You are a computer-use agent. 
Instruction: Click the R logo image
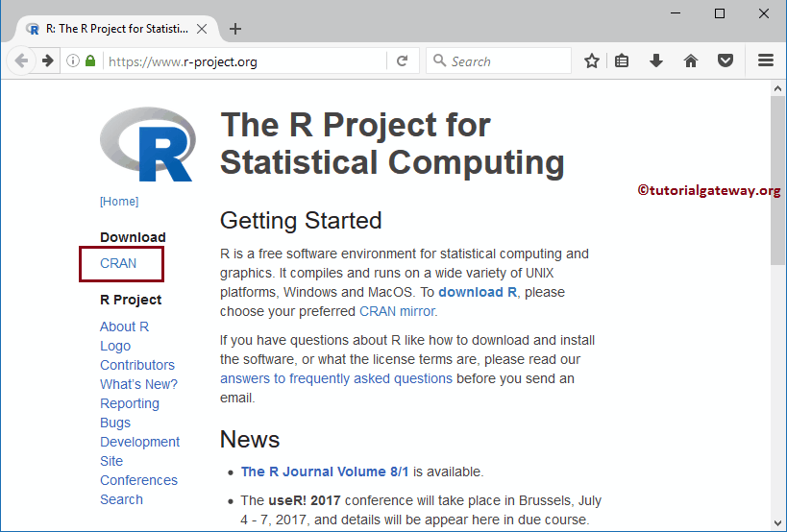(148, 144)
